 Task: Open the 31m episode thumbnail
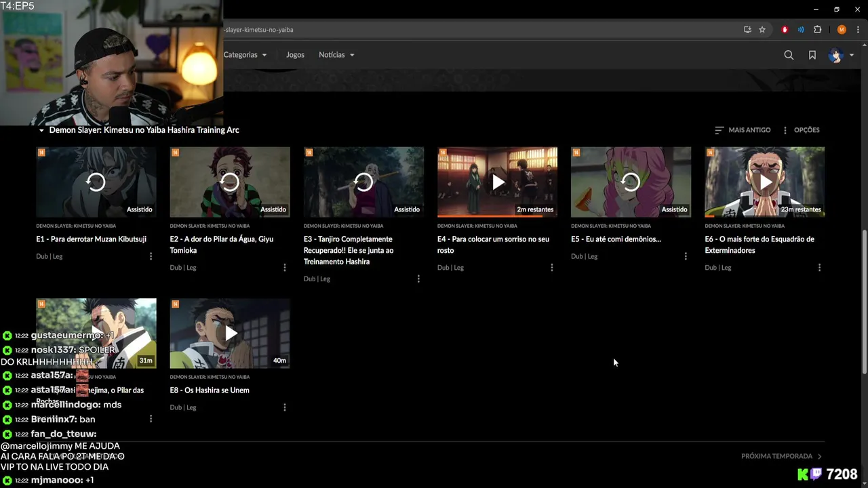coord(96,333)
